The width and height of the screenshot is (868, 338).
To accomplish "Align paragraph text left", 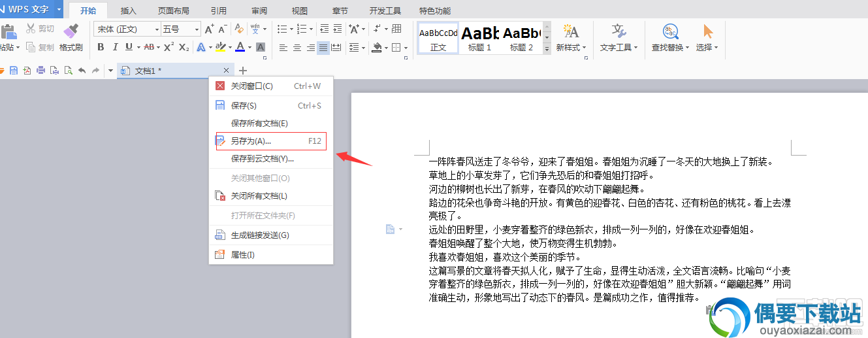I will pos(283,47).
